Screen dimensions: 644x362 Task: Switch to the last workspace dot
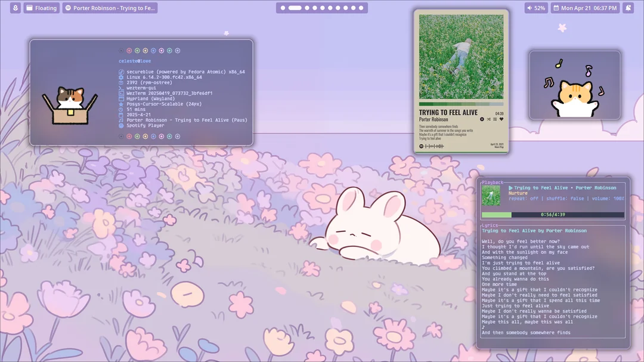[x=361, y=8]
